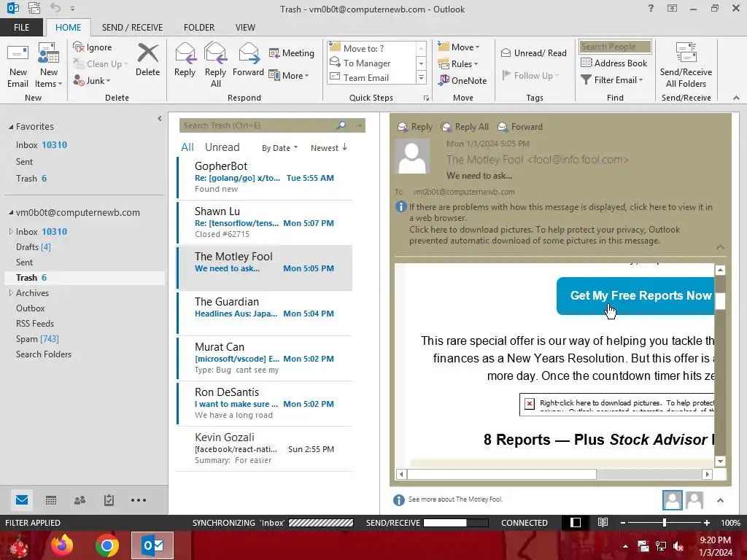The height and width of the screenshot is (560, 747).
Task: Delete the selected message
Action: tap(147, 61)
